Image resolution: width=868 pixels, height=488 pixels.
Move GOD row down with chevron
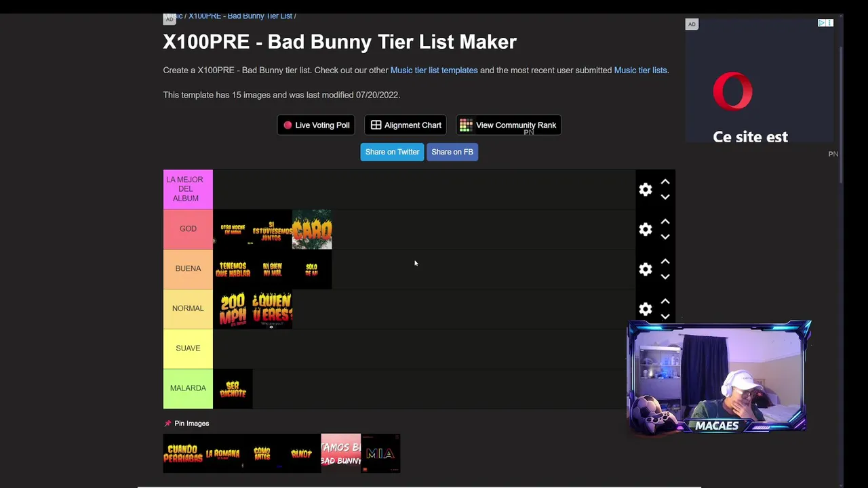[x=665, y=237]
